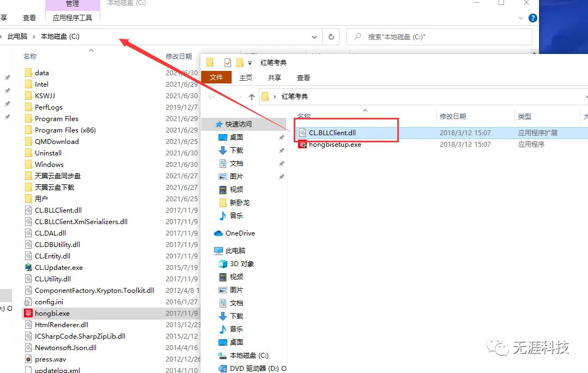This screenshot has width=588, height=373.
Task: Open 应用程序工具 tab in C: window
Action: tap(72, 17)
